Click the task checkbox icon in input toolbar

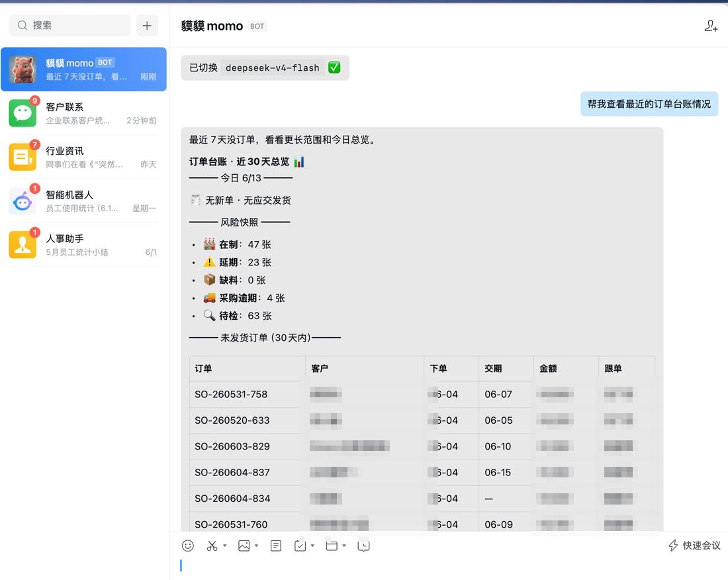[300, 546]
